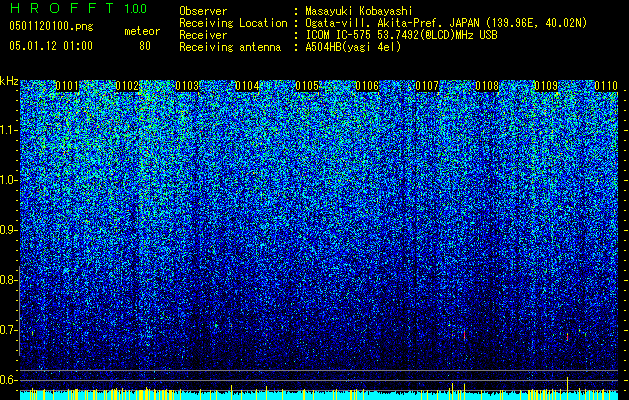Click the 'Receiving Location' label
The image size is (629, 400).
pyautogui.click(x=233, y=23)
